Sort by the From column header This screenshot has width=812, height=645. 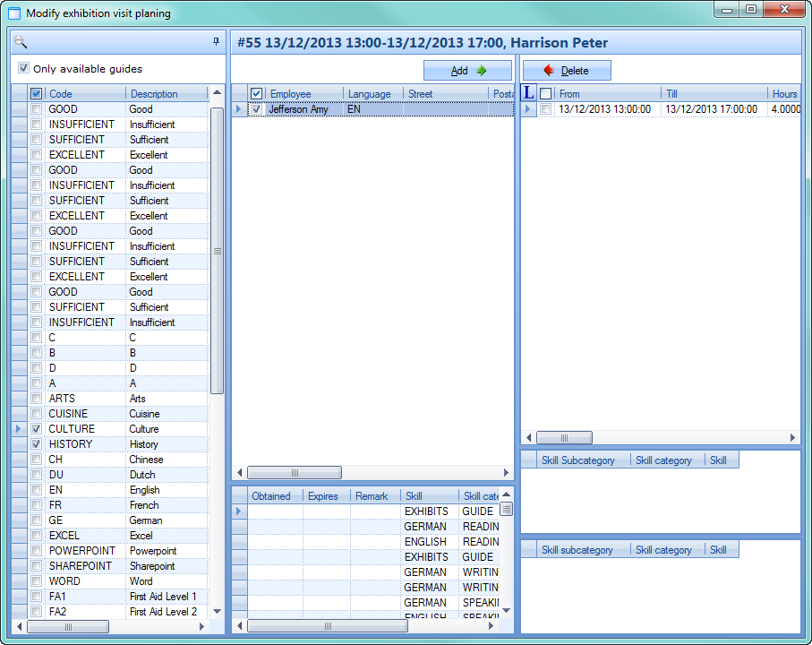pyautogui.click(x=607, y=94)
